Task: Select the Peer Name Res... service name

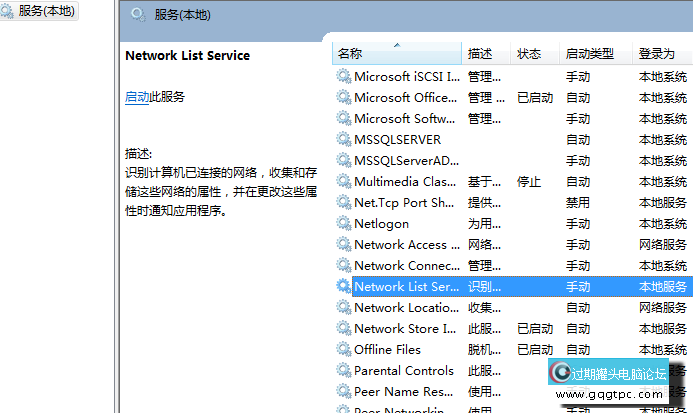Action: coord(404,391)
